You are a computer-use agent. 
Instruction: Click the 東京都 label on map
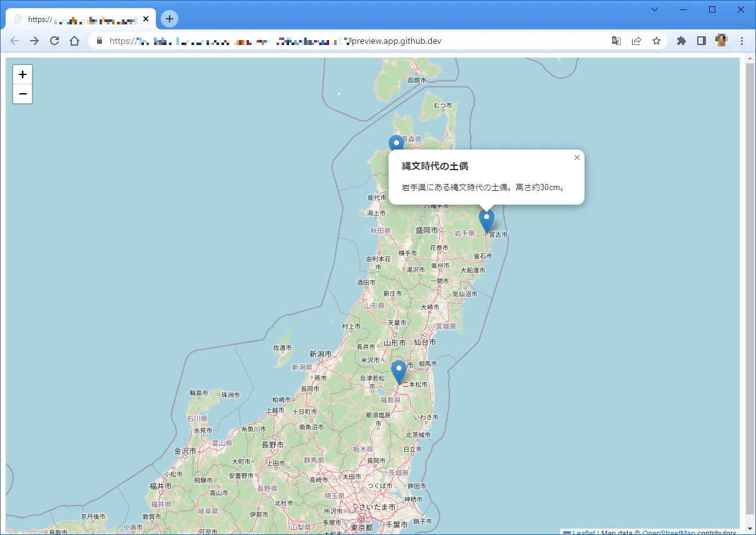[362, 527]
